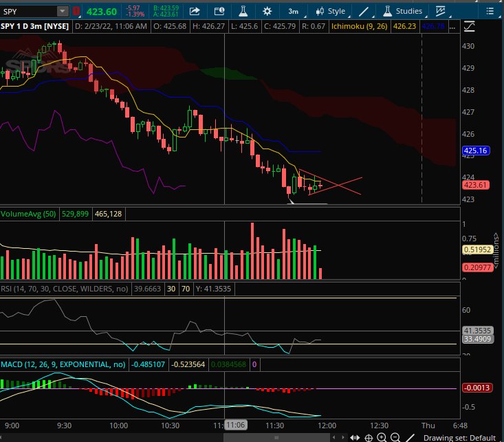Click the -0.523564 MACD average value

[x=188, y=364]
